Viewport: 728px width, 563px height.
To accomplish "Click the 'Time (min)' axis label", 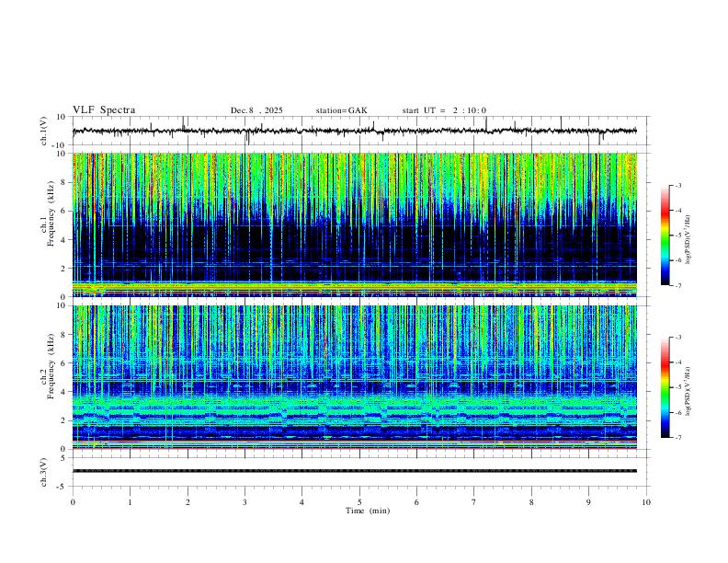I will [x=368, y=511].
